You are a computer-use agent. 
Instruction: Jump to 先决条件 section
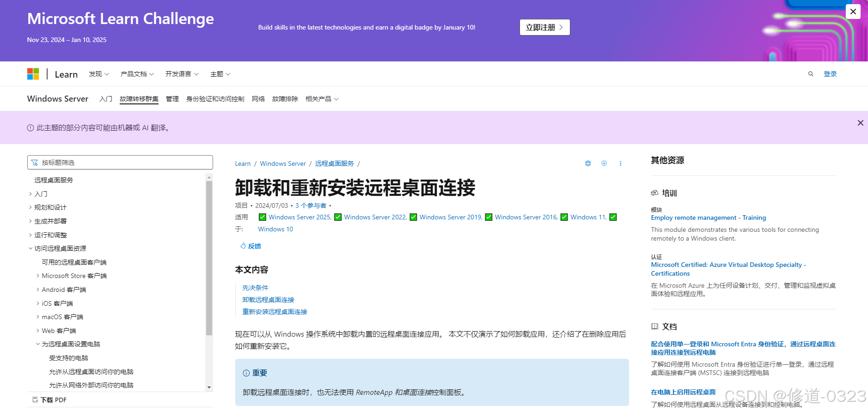pyautogui.click(x=255, y=288)
